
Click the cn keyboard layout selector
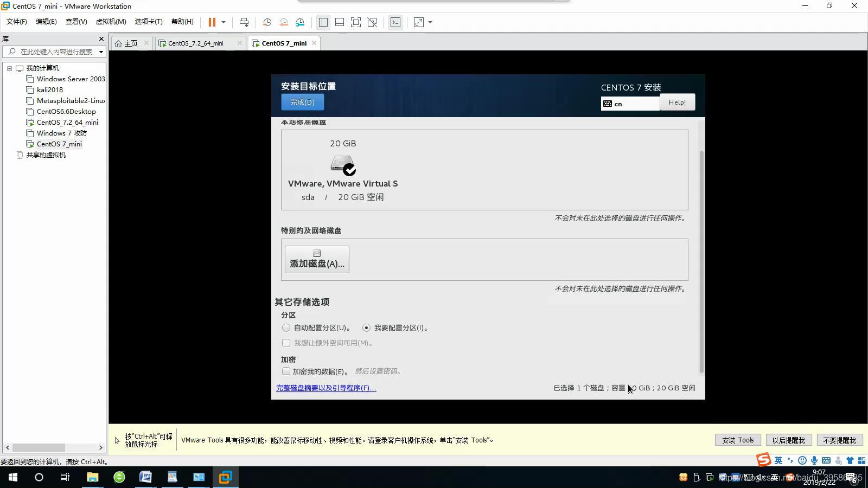pos(630,104)
